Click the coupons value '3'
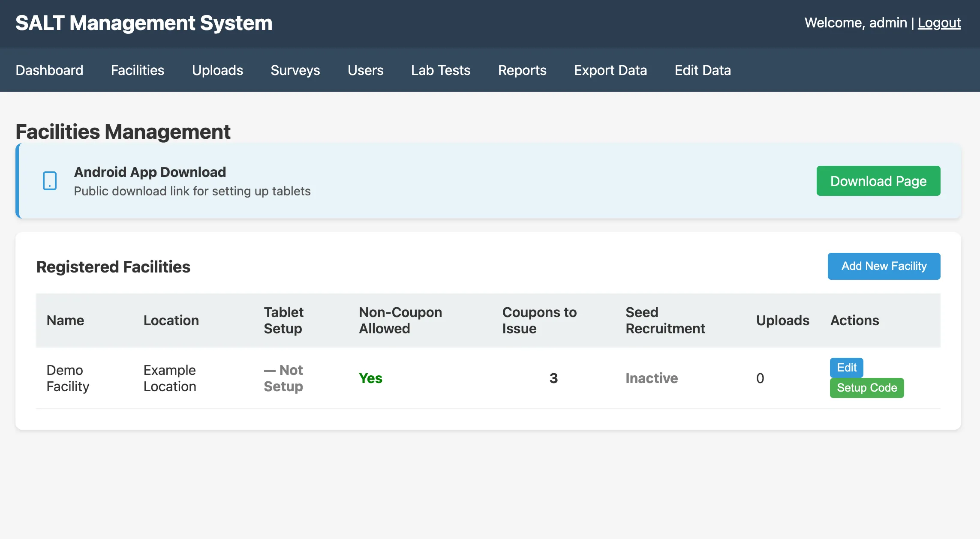The height and width of the screenshot is (539, 980). pos(553,378)
